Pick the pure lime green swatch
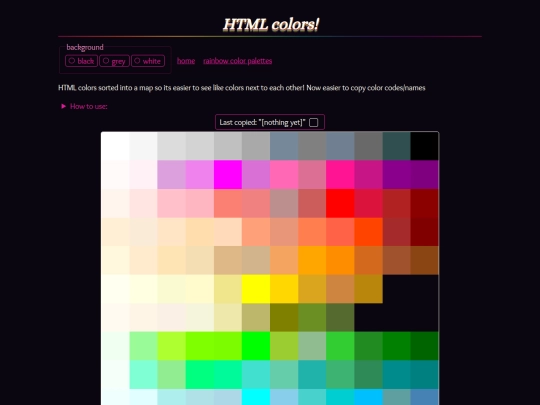The image size is (540, 405). coord(256,346)
